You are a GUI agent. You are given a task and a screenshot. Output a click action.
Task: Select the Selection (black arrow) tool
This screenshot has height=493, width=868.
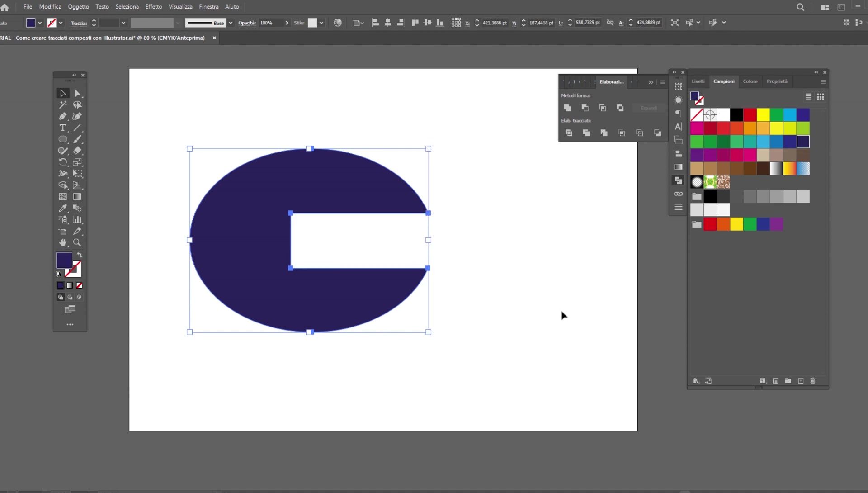pos(63,93)
